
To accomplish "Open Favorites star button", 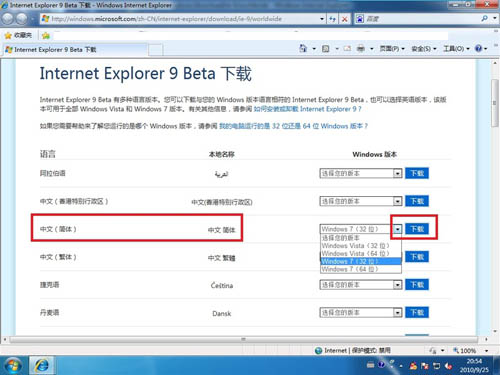I will (19, 35).
